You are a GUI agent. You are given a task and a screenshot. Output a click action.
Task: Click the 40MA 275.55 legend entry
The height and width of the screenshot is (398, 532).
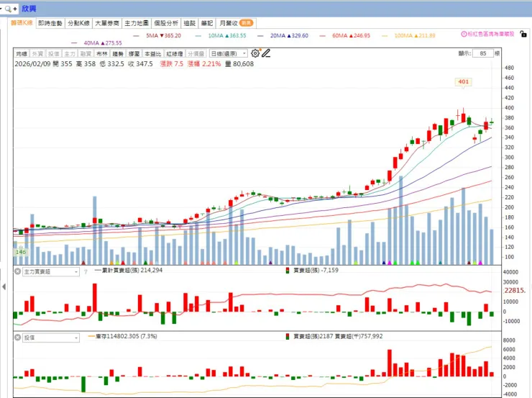(x=97, y=43)
